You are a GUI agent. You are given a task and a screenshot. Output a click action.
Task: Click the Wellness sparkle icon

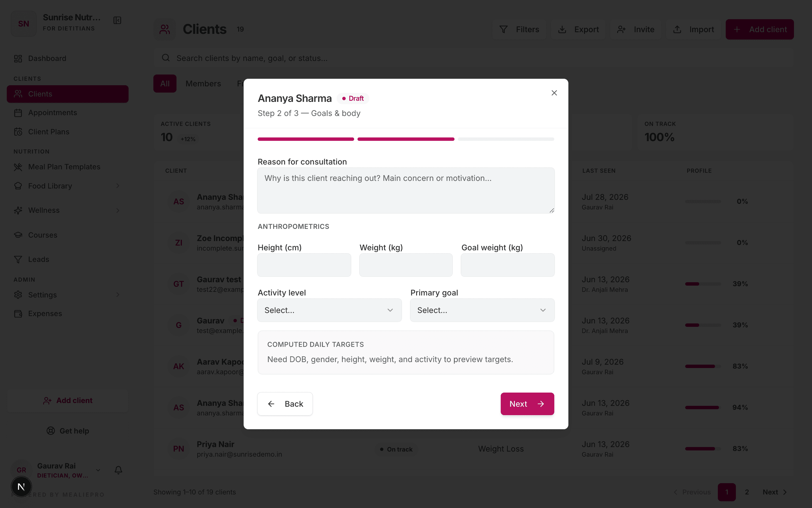pos(18,210)
